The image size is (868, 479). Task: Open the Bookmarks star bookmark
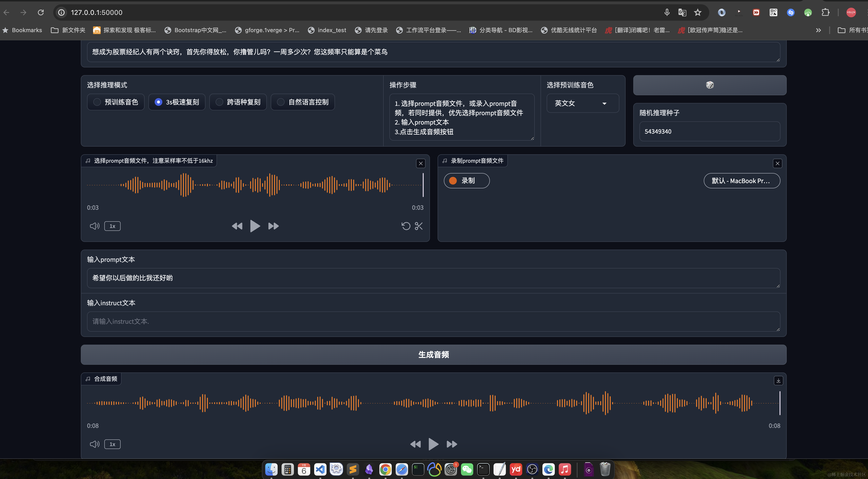pos(22,30)
